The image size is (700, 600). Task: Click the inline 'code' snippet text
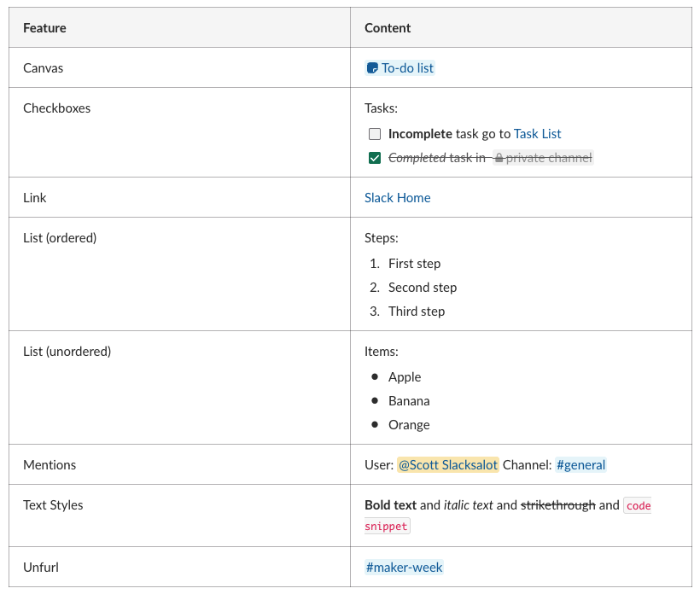tap(638, 505)
